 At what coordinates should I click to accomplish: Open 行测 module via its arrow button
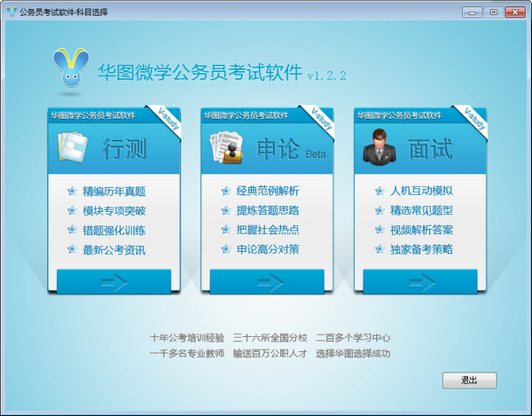click(x=113, y=282)
